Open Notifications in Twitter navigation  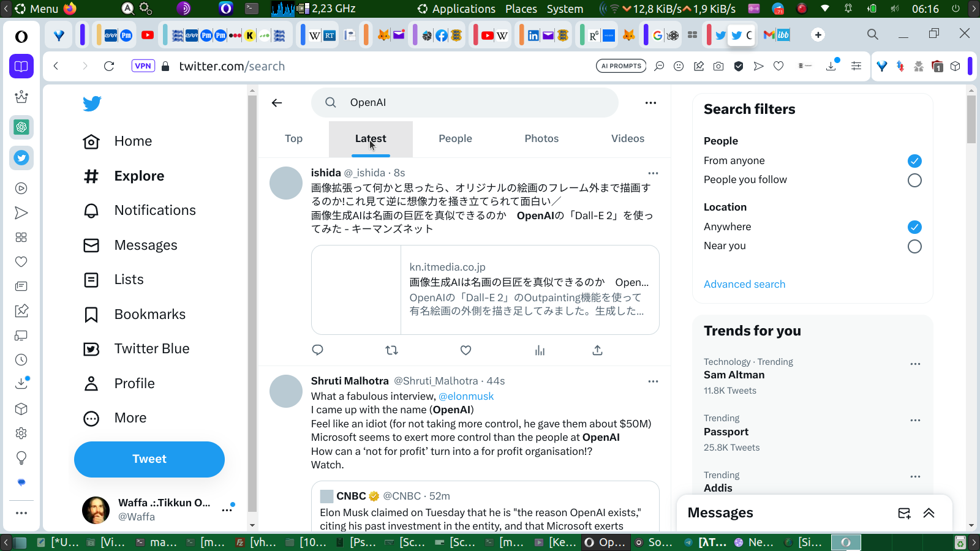pyautogui.click(x=139, y=211)
